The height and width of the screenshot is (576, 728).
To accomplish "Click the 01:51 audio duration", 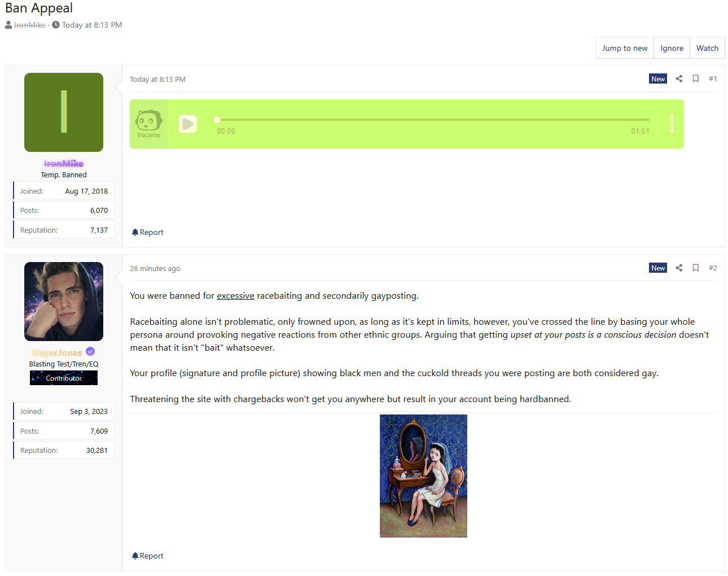I will [640, 131].
